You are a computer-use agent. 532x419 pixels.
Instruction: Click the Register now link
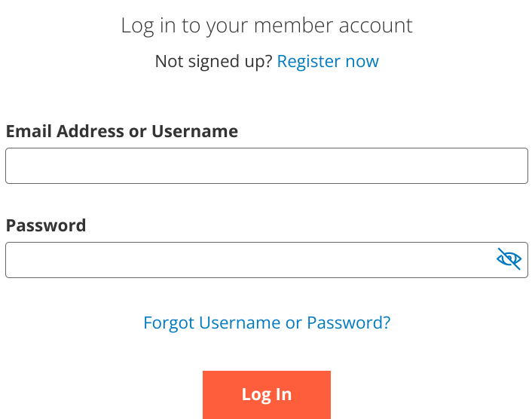click(328, 61)
